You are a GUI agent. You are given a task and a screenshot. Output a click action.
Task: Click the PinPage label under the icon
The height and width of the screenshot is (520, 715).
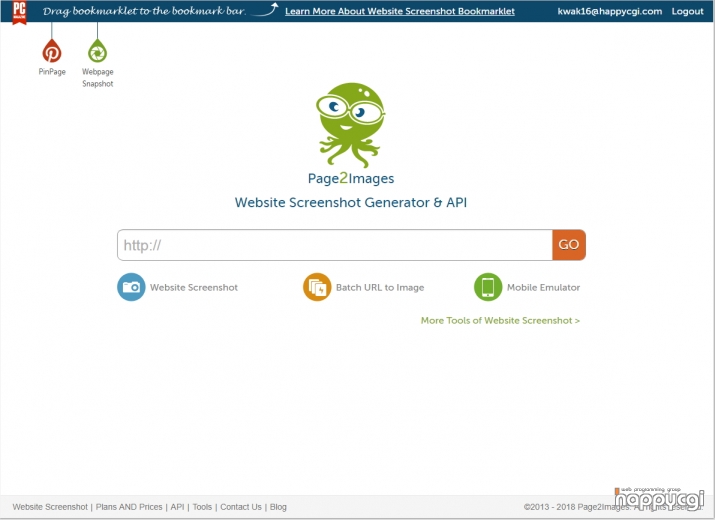click(x=52, y=72)
